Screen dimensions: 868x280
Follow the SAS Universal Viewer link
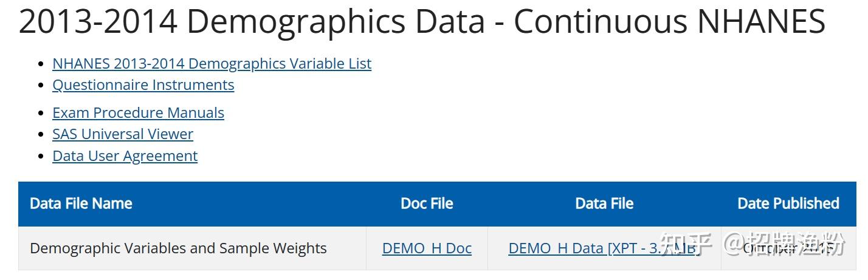122,134
